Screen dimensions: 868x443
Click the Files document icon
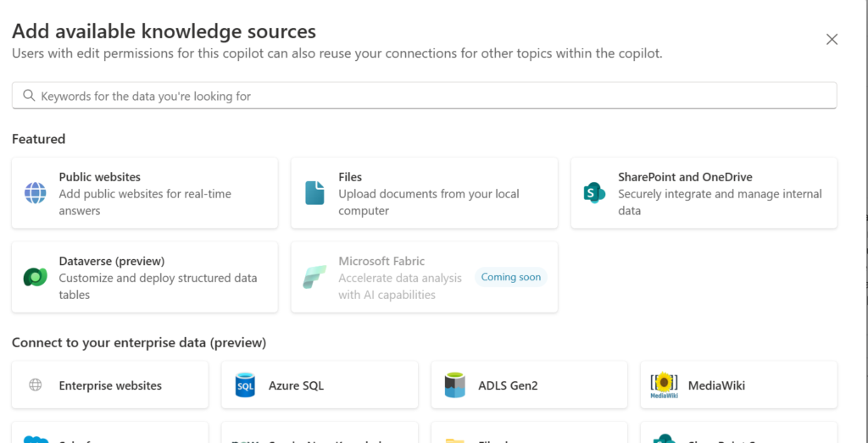[x=314, y=193]
